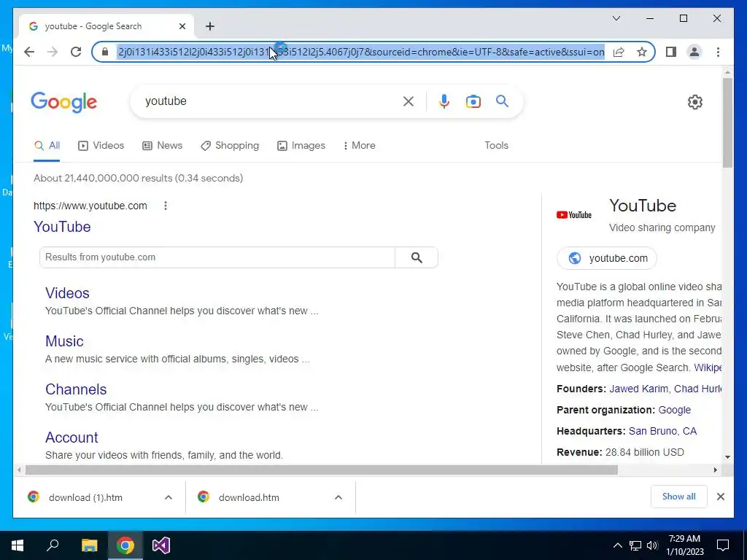The width and height of the screenshot is (747, 560).
Task: Open the taskbar clock and date
Action: (x=684, y=545)
